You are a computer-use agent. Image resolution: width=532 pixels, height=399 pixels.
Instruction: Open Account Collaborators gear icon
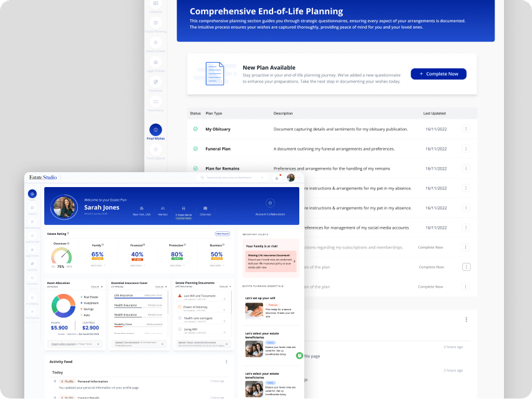pos(269,203)
